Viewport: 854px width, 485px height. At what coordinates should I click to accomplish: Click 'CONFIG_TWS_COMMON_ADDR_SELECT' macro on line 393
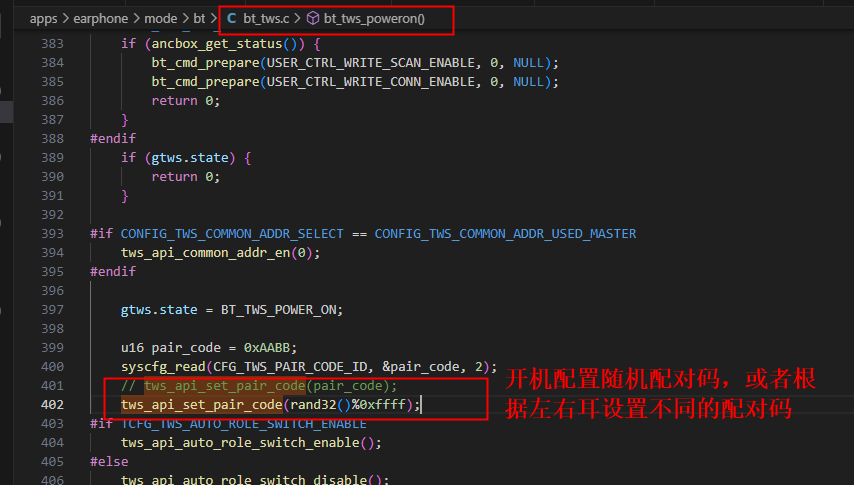click(232, 234)
